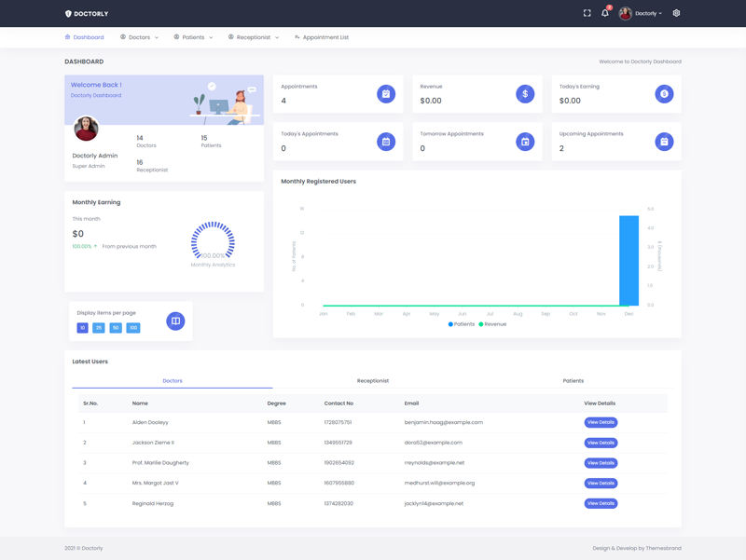View details for Aiden Dooley
The width and height of the screenshot is (746, 560).
pyautogui.click(x=601, y=423)
